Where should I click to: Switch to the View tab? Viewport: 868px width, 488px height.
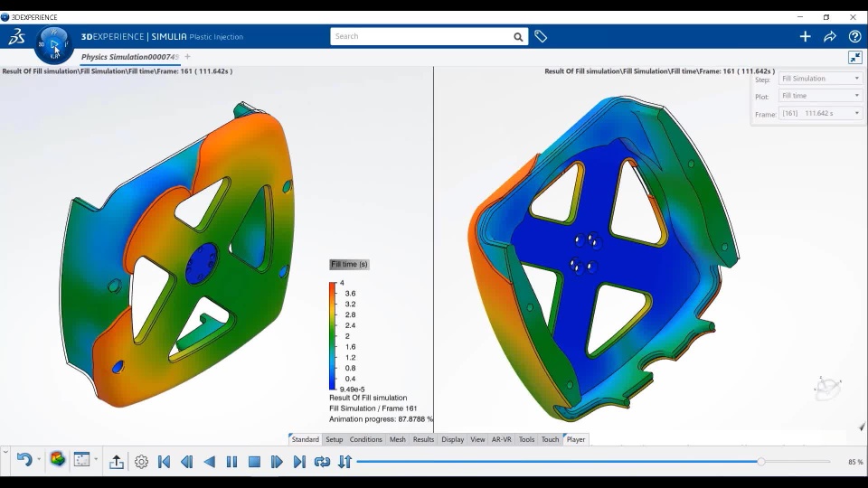[477, 439]
